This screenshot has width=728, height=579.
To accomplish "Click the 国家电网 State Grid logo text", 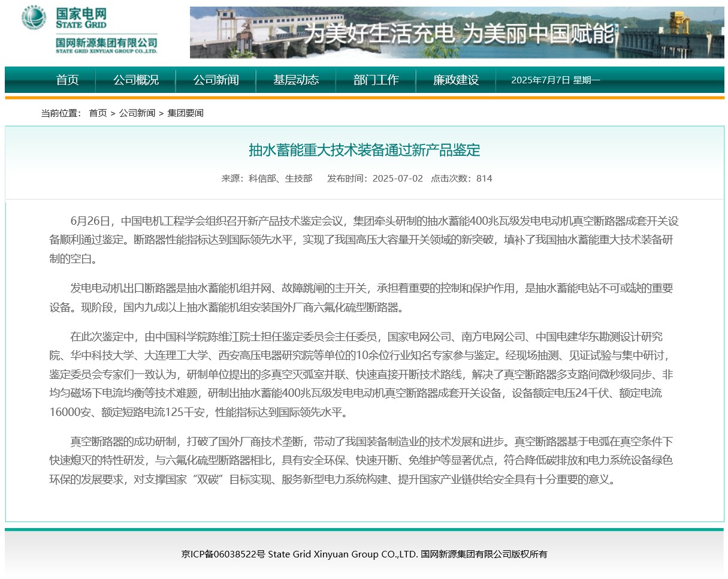I will point(81,18).
